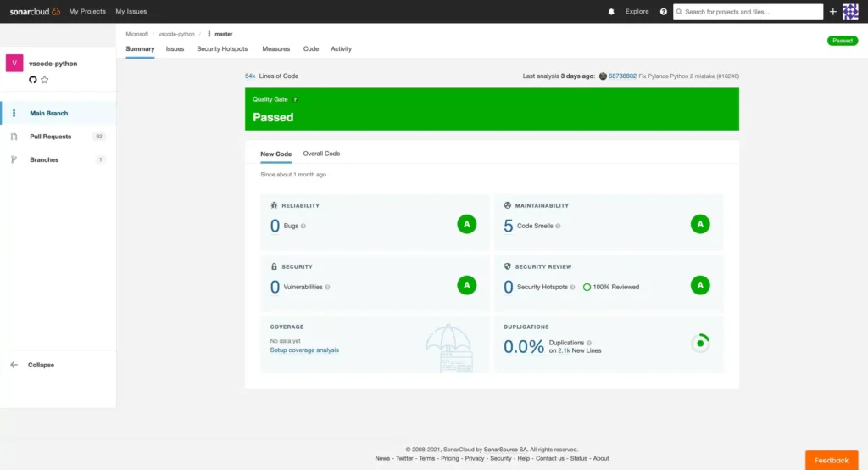Screen dimensions: 868x470
Task: Click the Security Hotspots info icon
Action: [x=572, y=287]
